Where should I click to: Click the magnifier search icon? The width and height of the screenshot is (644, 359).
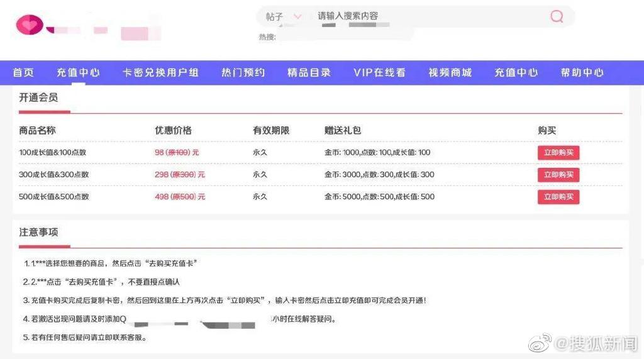pos(557,16)
